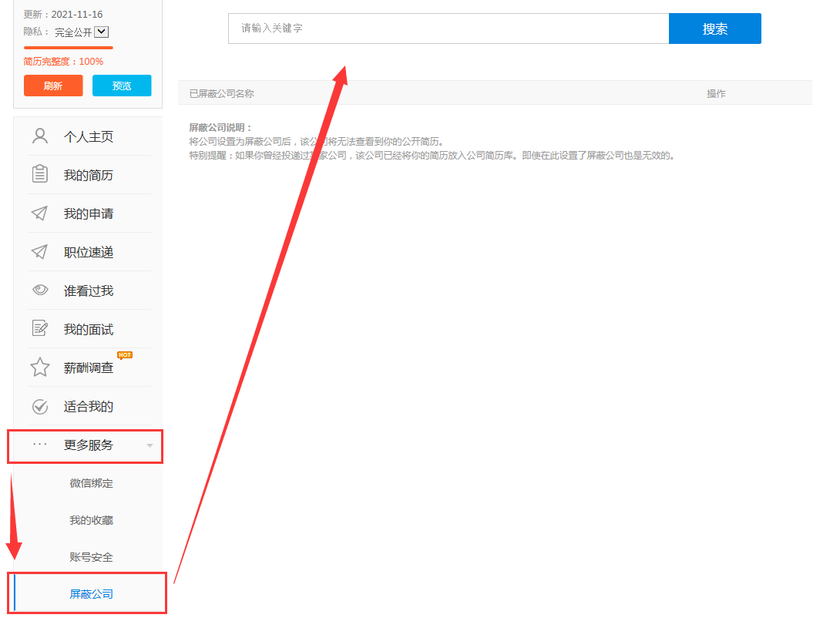Click the HOT badge on 薪酬调查
This screenshot has width=840, height=638.
tap(125, 355)
